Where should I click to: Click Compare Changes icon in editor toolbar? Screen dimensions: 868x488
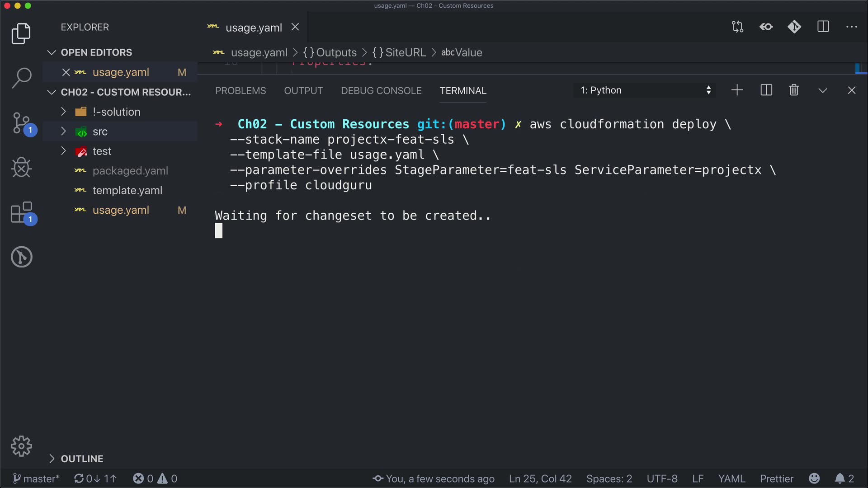pyautogui.click(x=737, y=27)
